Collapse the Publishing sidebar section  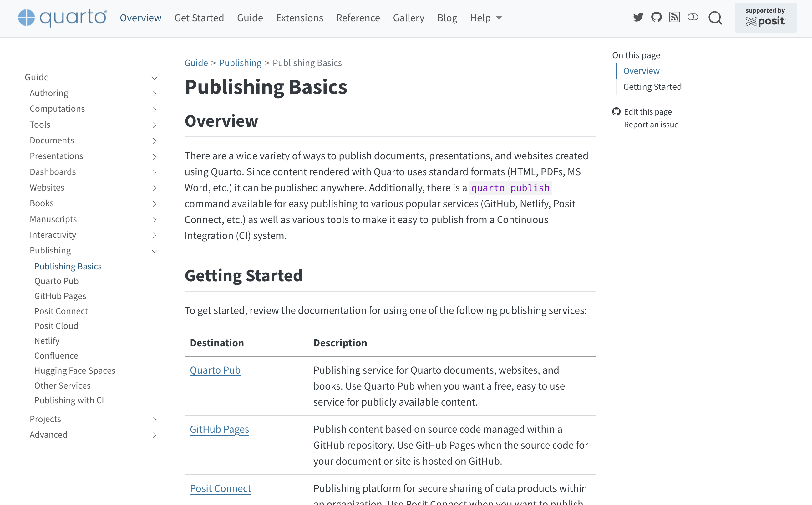coord(154,251)
